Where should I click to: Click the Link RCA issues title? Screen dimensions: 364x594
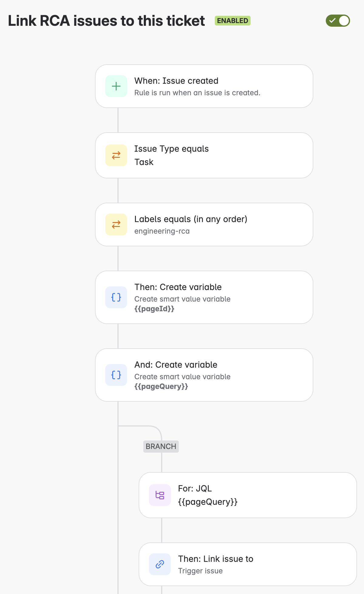[106, 21]
